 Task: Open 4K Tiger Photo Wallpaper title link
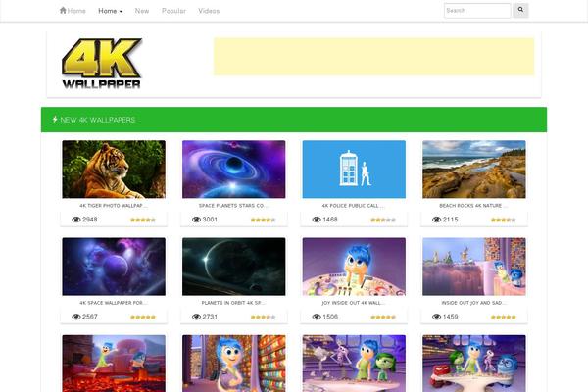point(114,206)
